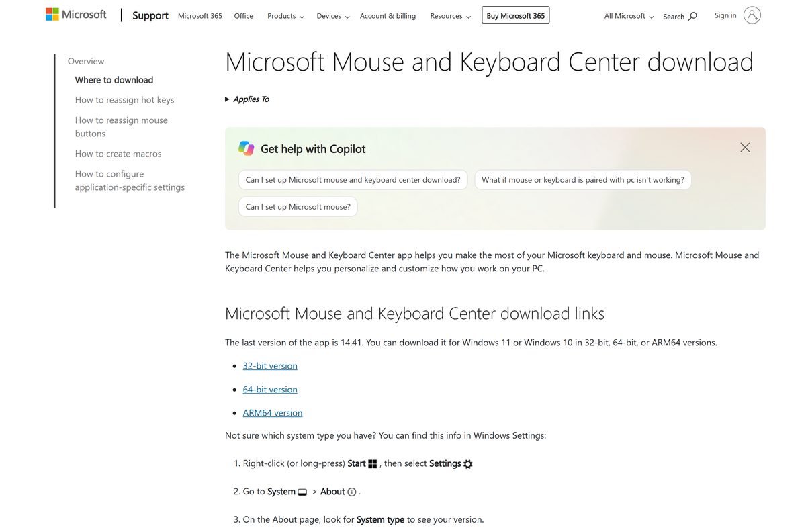Click the System icon in step 2
Screen dimensions: 806x532
[302, 492]
